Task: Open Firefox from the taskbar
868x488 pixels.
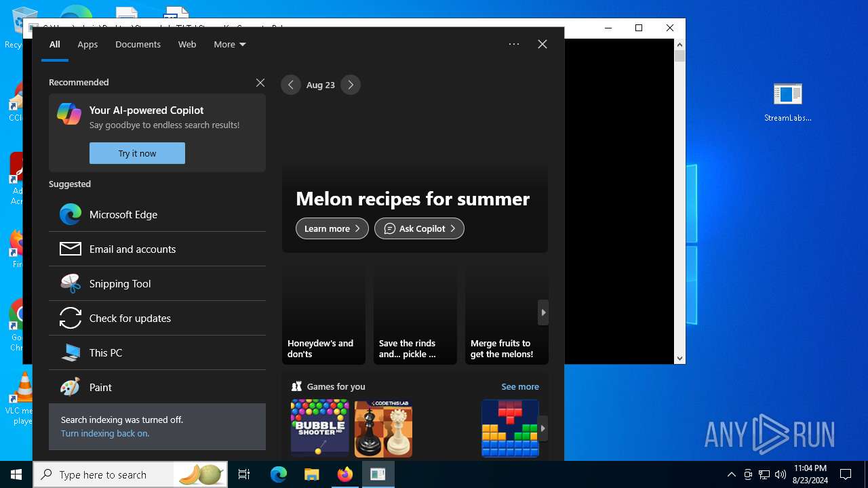Action: (345, 474)
